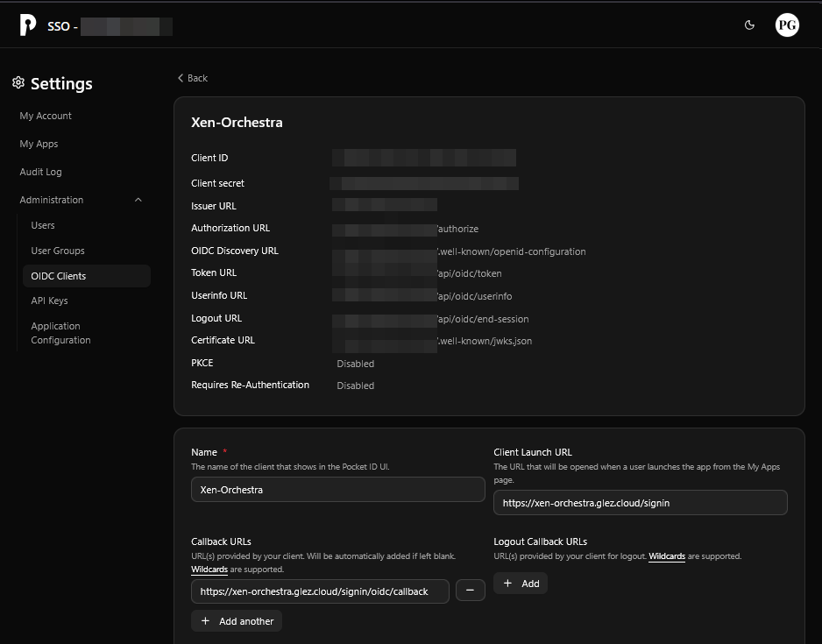Click Certificate URL jwks.json value

432,341
